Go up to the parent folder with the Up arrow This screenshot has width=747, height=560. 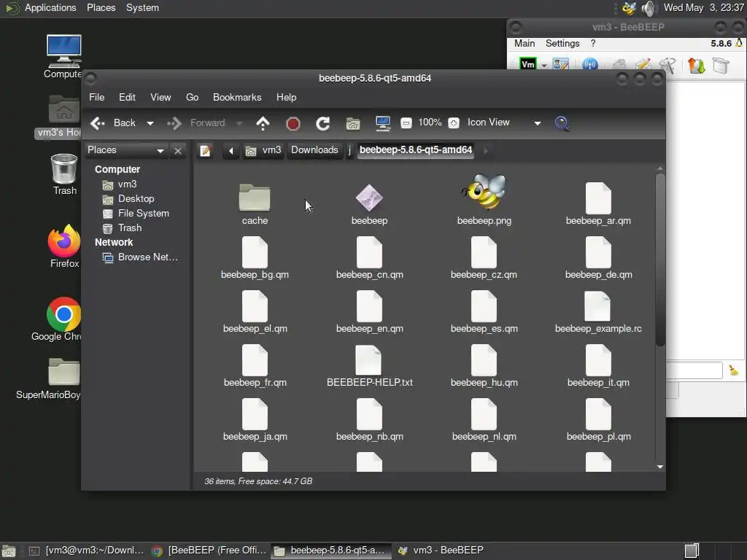tap(263, 123)
